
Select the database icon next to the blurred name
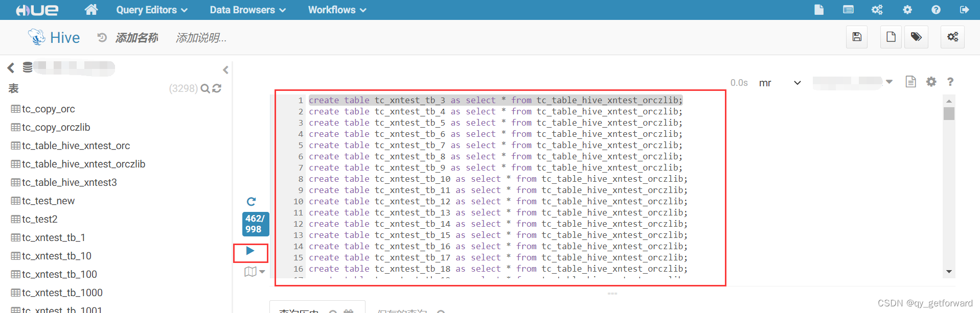point(28,67)
